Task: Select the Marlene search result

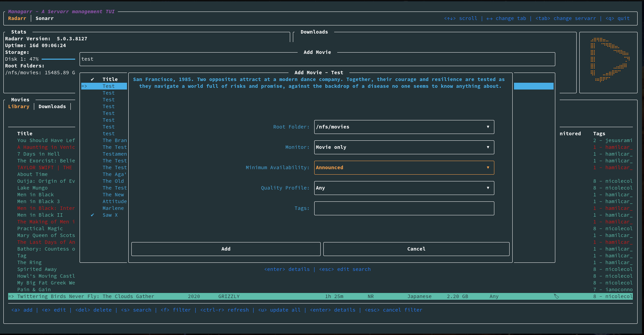Action: tap(113, 208)
